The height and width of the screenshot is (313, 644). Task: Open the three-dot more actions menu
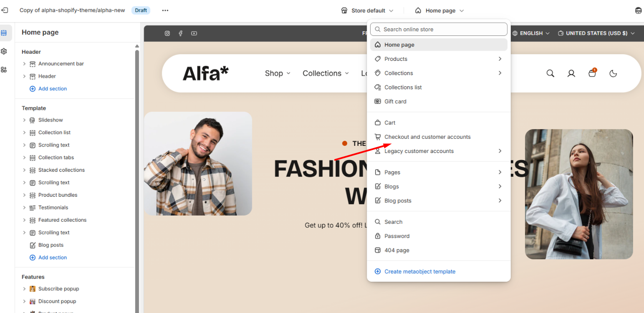point(165,10)
